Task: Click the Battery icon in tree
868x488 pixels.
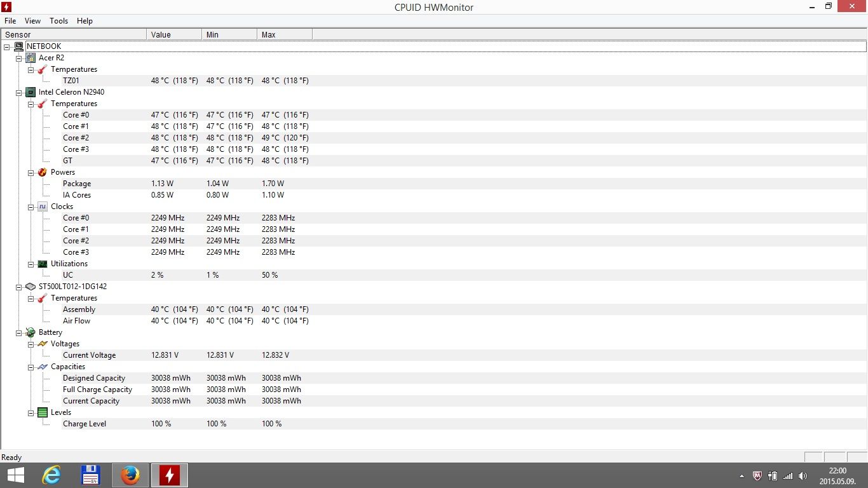Action: pyautogui.click(x=31, y=332)
